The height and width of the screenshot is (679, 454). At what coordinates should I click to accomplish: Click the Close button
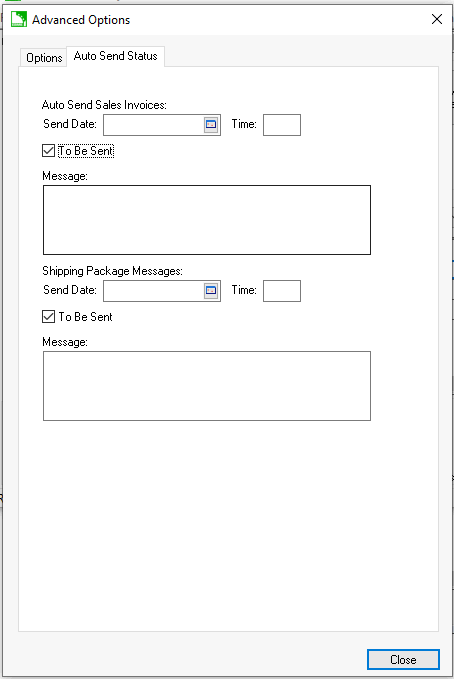(x=403, y=660)
